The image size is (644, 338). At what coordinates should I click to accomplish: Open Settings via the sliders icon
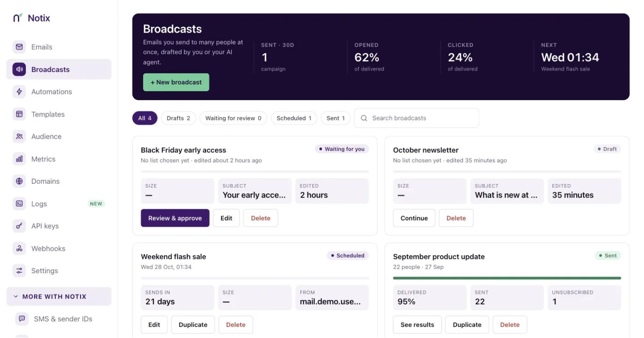coord(19,270)
